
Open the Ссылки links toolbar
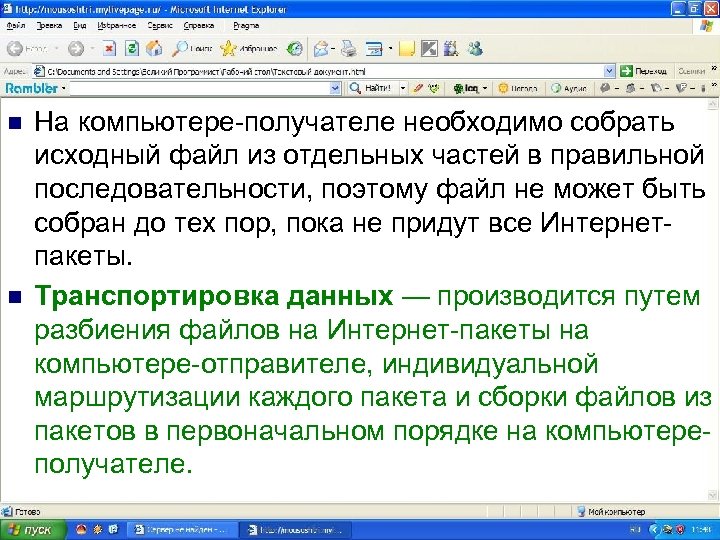[x=691, y=71]
